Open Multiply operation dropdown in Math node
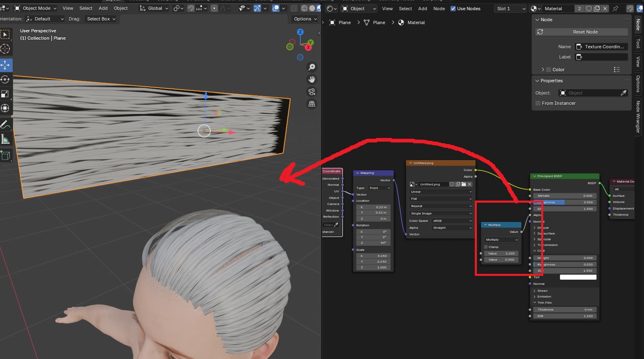Viewport: 644px width, 359px height. [501, 239]
